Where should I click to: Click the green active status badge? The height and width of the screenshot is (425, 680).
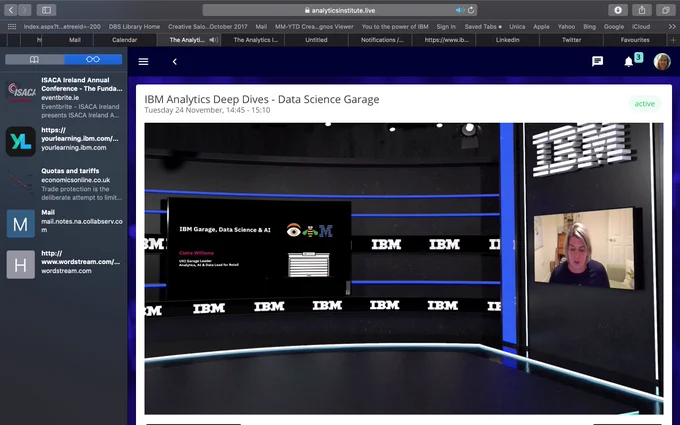click(644, 104)
